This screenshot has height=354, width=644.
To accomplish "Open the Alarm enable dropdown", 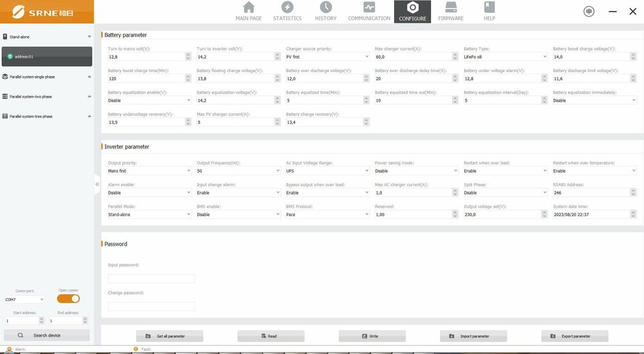I will (x=149, y=192).
